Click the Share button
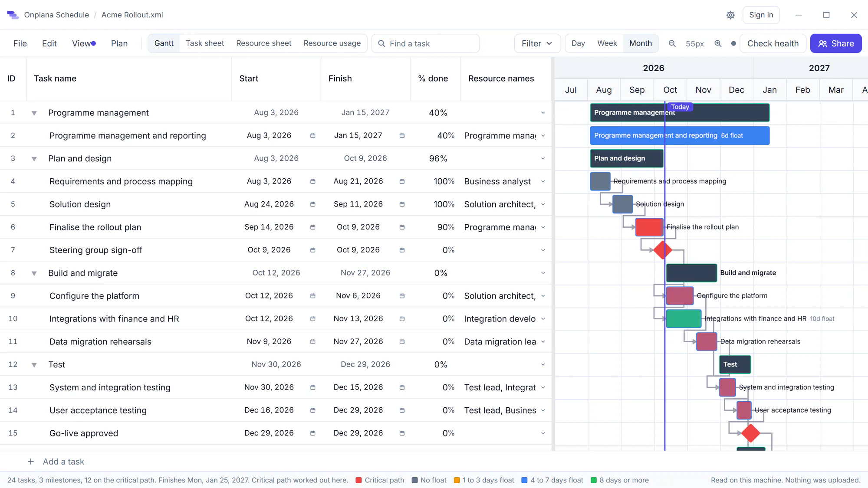The height and width of the screenshot is (488, 868). click(x=836, y=43)
